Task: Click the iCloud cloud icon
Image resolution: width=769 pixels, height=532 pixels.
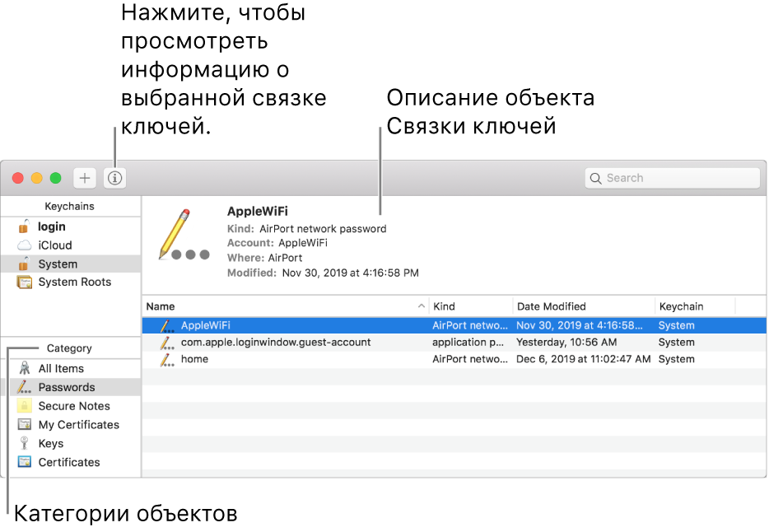Action: (x=24, y=245)
